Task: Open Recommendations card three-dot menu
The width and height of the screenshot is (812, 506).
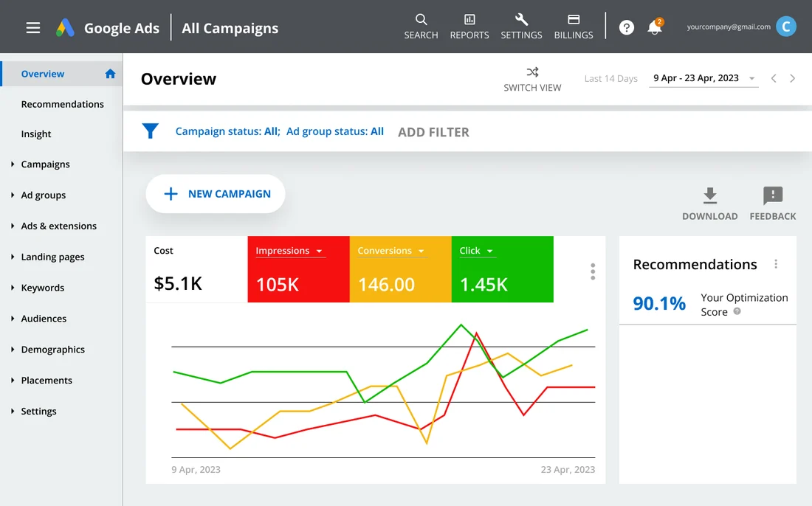Action: (x=776, y=264)
